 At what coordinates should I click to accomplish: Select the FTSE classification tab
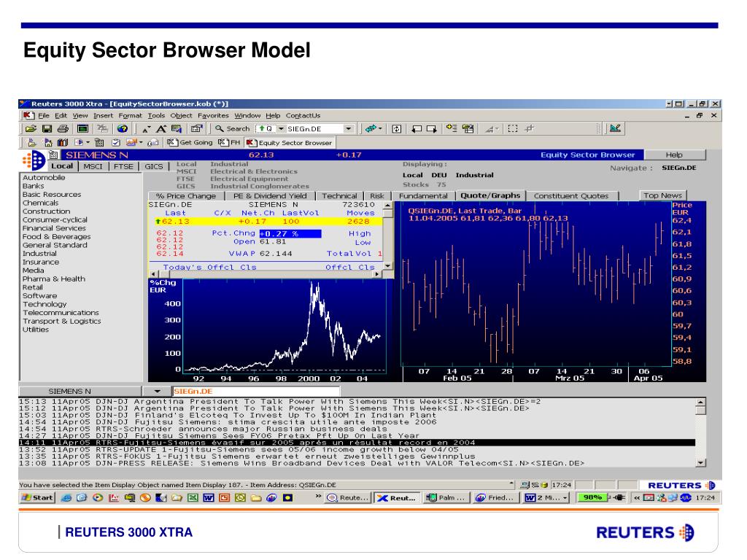tap(123, 166)
